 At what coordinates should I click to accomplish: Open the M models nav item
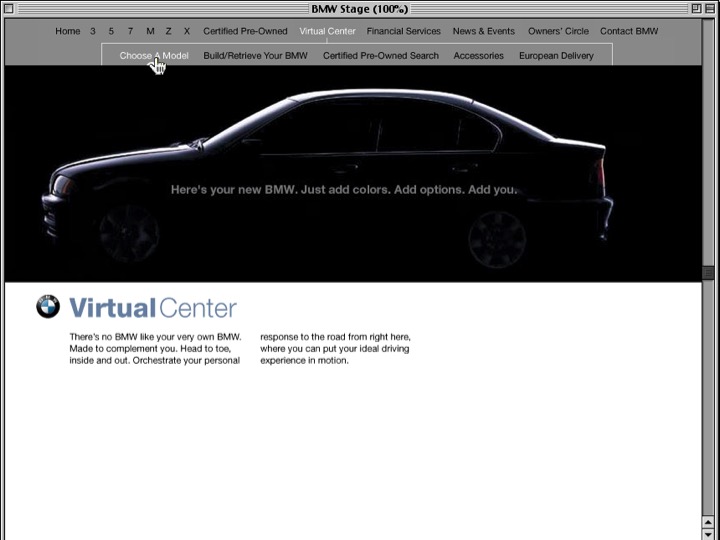[x=150, y=31]
